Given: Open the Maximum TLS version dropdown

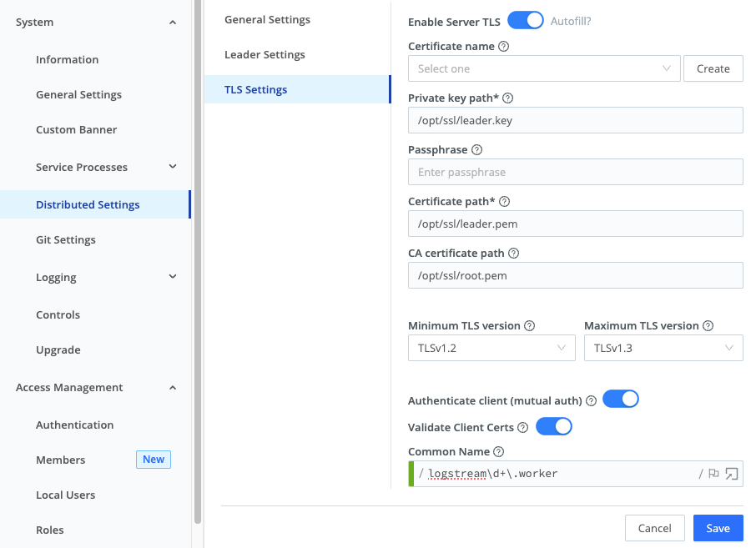Looking at the screenshot, I should 663,348.
